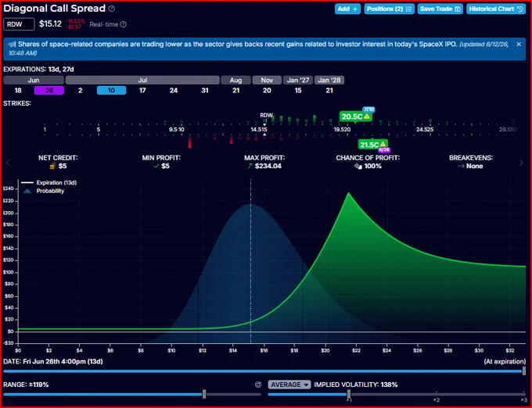
Task: Click the Implied Volatility slider handle
Action: tap(349, 394)
